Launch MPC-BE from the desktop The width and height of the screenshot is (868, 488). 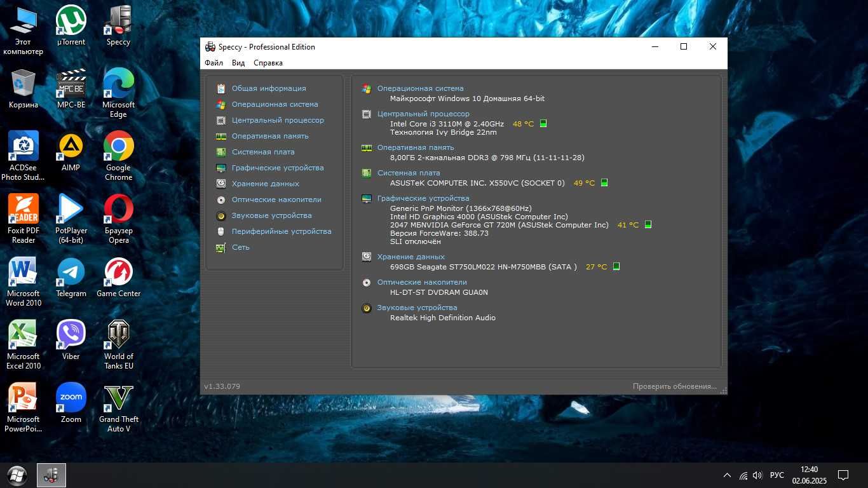[x=71, y=88]
